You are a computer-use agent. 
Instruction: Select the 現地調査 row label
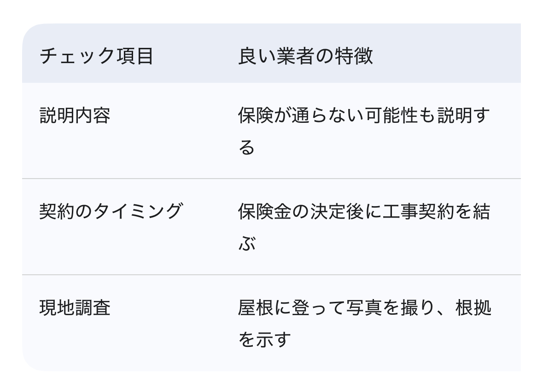[75, 308]
